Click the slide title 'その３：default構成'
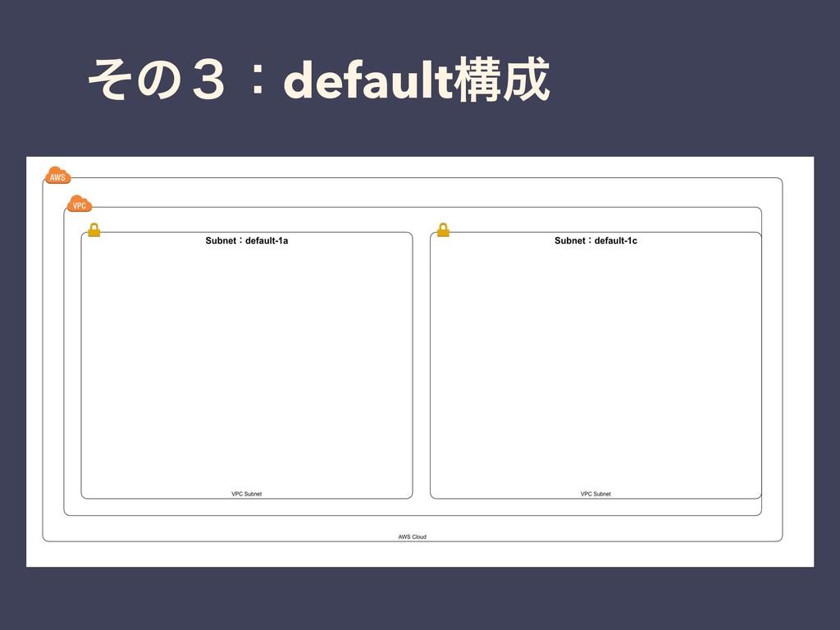 (x=319, y=80)
